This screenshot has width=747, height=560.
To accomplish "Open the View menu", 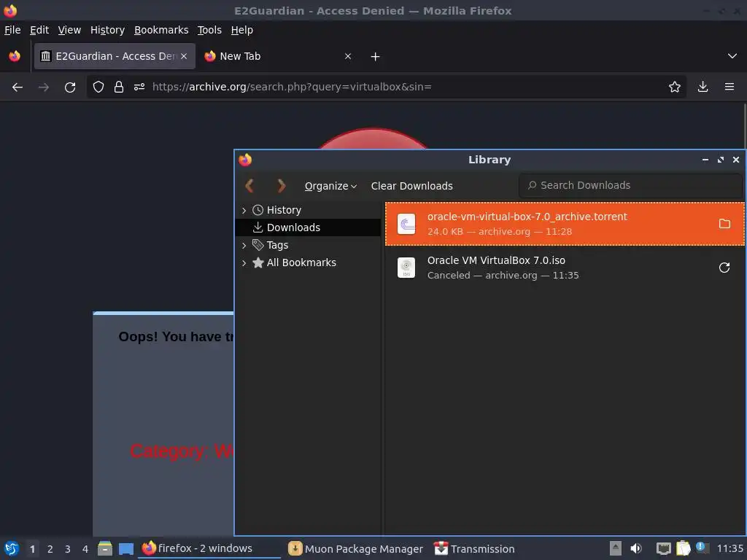I will click(x=69, y=30).
